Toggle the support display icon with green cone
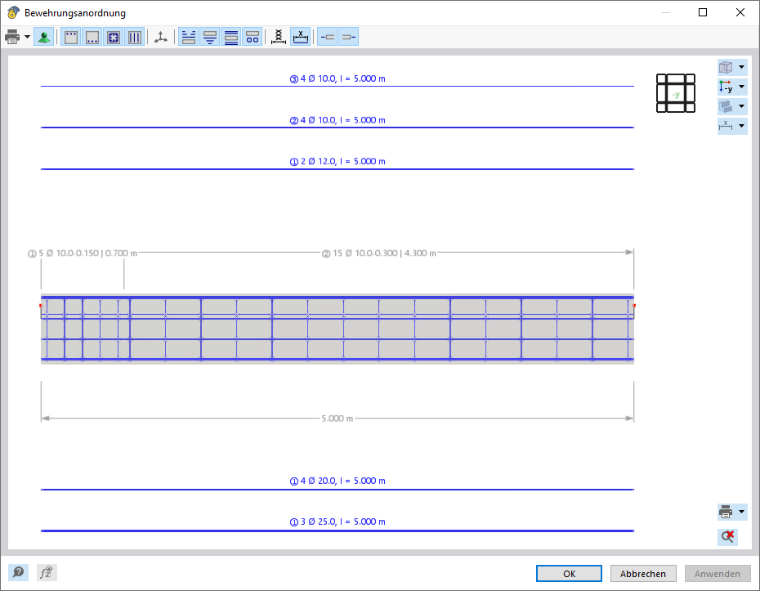Screen dimensions: 760x591 coord(44,37)
